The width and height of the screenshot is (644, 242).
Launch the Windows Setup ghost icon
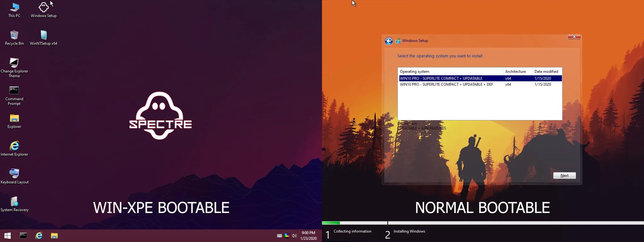pos(43,10)
